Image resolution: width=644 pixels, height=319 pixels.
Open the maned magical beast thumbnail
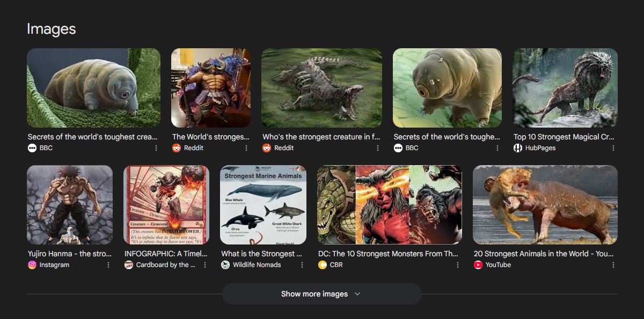565,87
